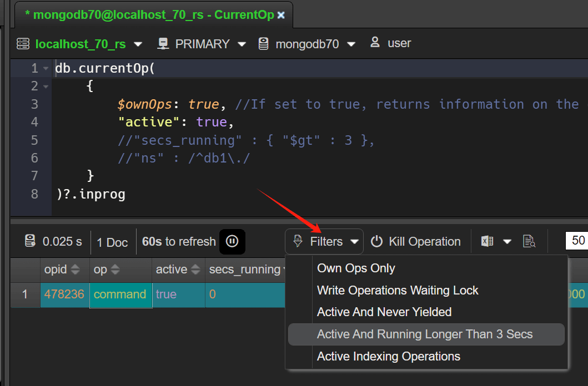
Task: Click the )?.inprog text on line 8
Action: click(91, 194)
